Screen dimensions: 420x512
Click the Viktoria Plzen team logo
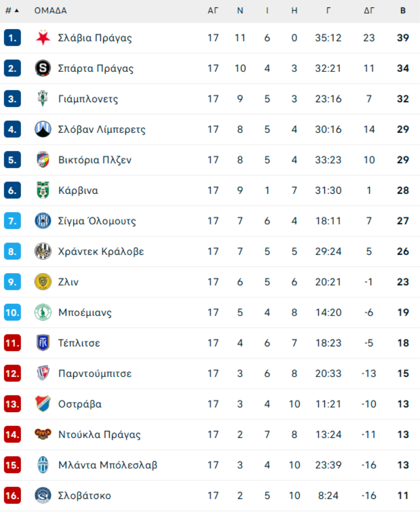(43, 160)
